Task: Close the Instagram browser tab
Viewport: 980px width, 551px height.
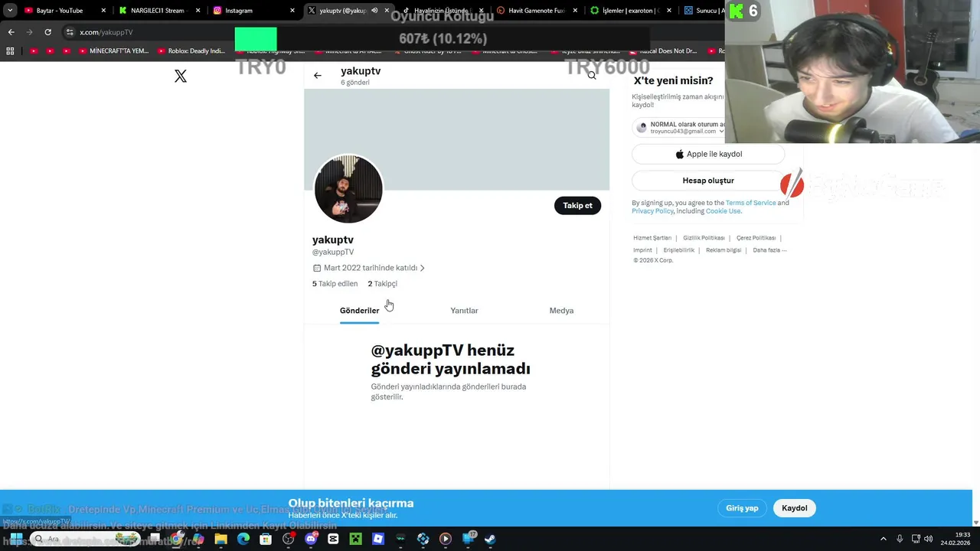Action: coord(292,11)
